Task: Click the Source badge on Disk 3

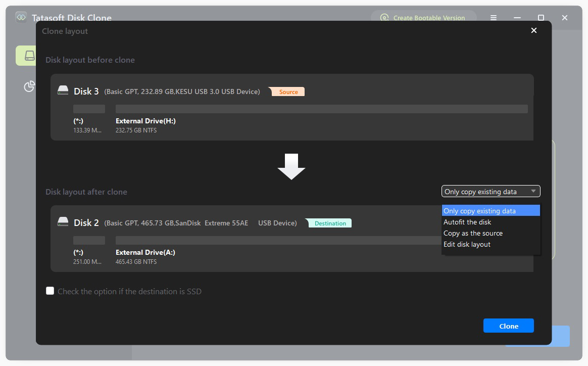Action: (288, 91)
